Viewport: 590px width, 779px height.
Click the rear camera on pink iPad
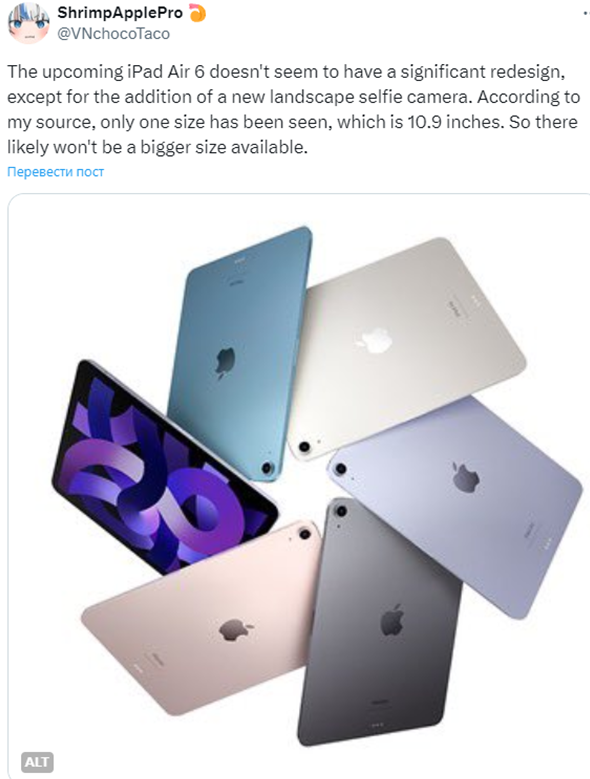pyautogui.click(x=305, y=535)
